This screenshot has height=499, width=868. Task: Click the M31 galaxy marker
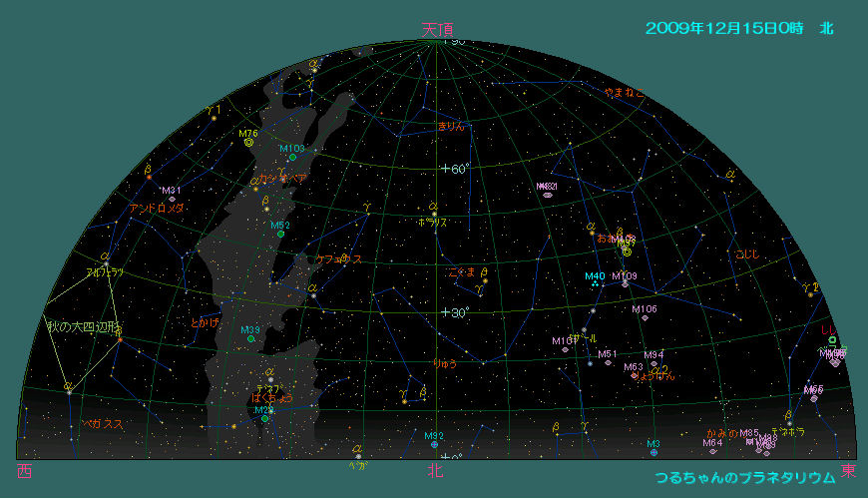172,200
